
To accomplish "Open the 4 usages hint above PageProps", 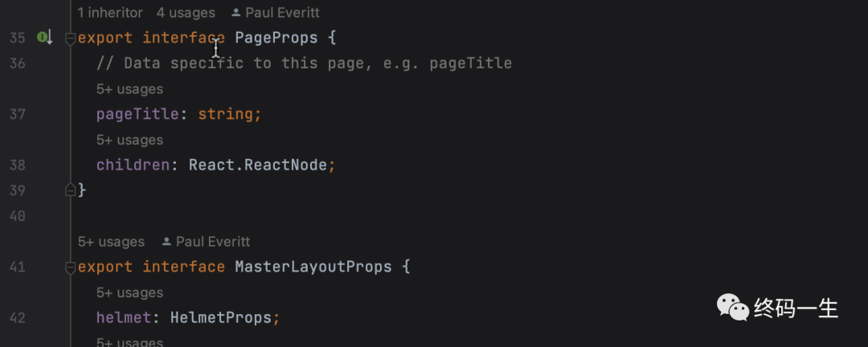I will 186,13.
